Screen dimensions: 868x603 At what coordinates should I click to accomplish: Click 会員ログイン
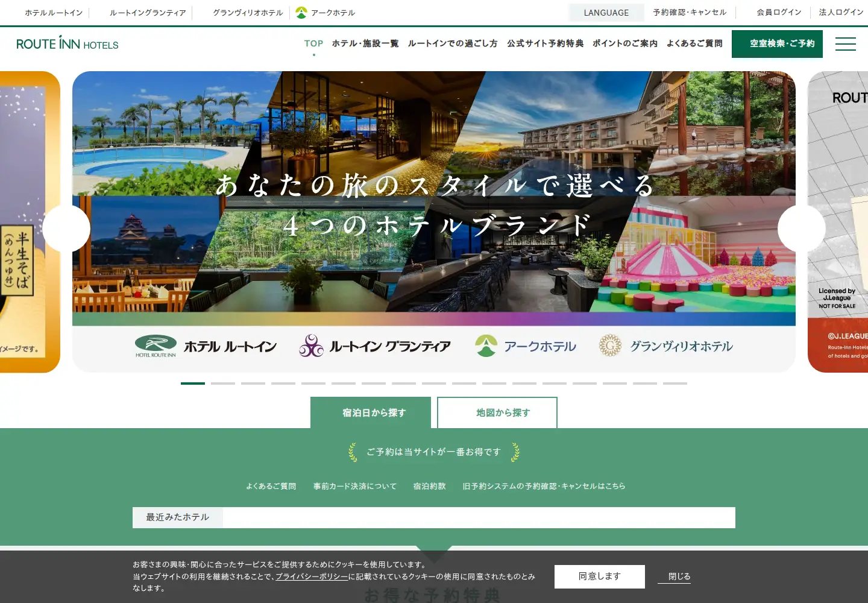point(779,13)
